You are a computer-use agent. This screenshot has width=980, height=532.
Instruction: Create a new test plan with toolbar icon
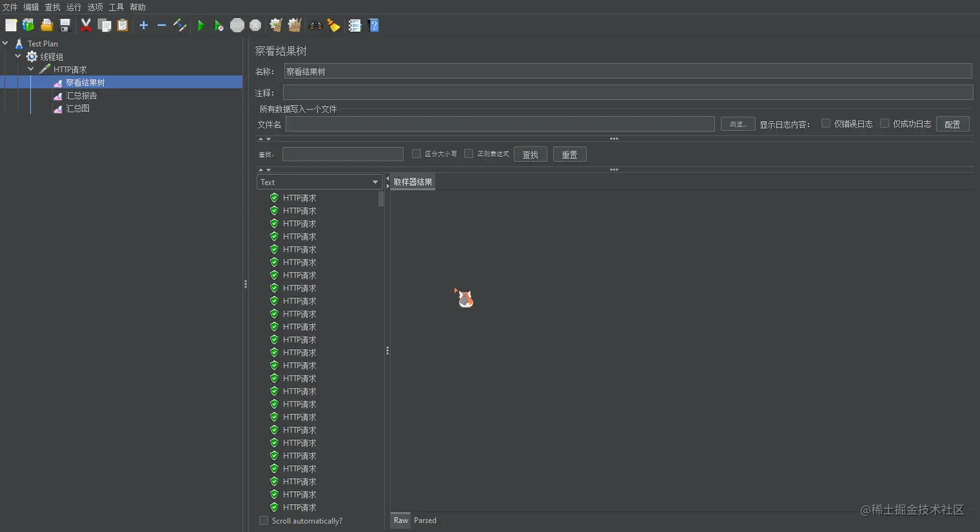11,25
